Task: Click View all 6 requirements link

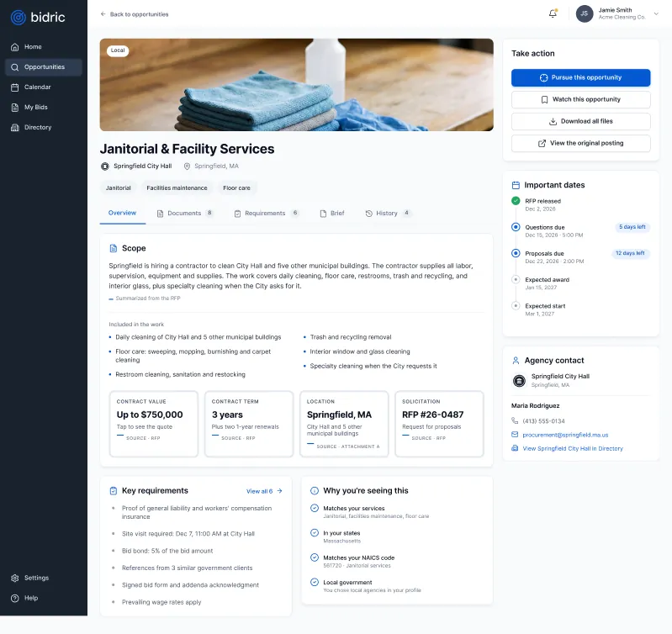Action: tap(264, 491)
